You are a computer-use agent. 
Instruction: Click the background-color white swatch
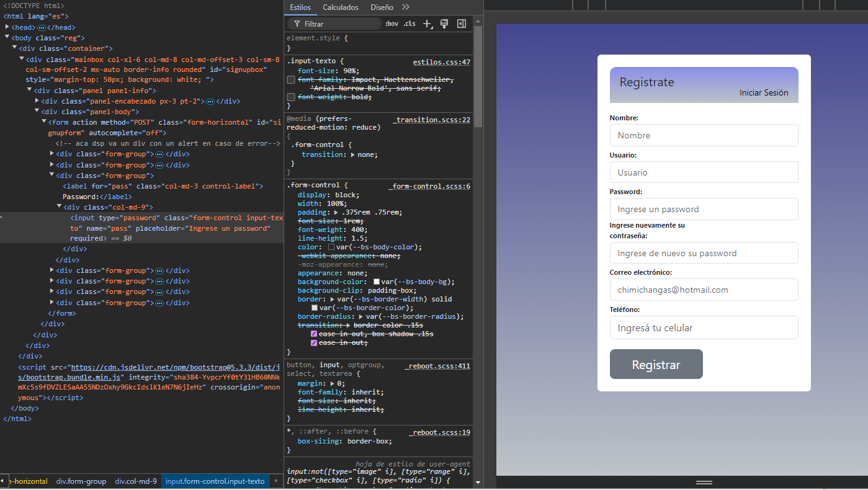point(376,282)
